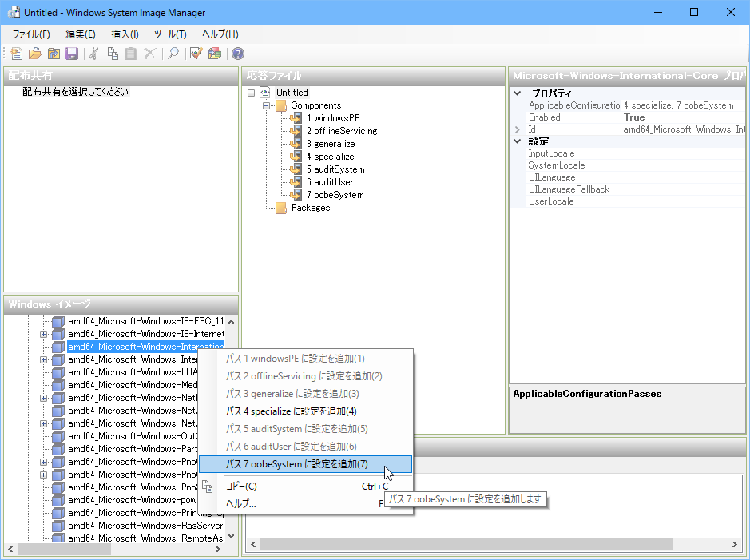This screenshot has height=560, width=750.
Task: Select the 5 auditSystem pass
Action: coord(335,169)
